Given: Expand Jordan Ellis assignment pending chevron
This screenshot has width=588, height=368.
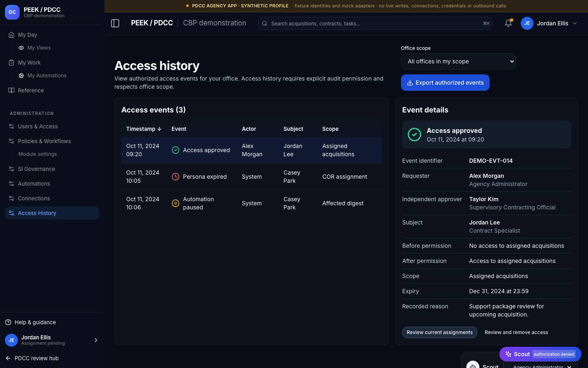Looking at the screenshot, I should pyautogui.click(x=96, y=340).
